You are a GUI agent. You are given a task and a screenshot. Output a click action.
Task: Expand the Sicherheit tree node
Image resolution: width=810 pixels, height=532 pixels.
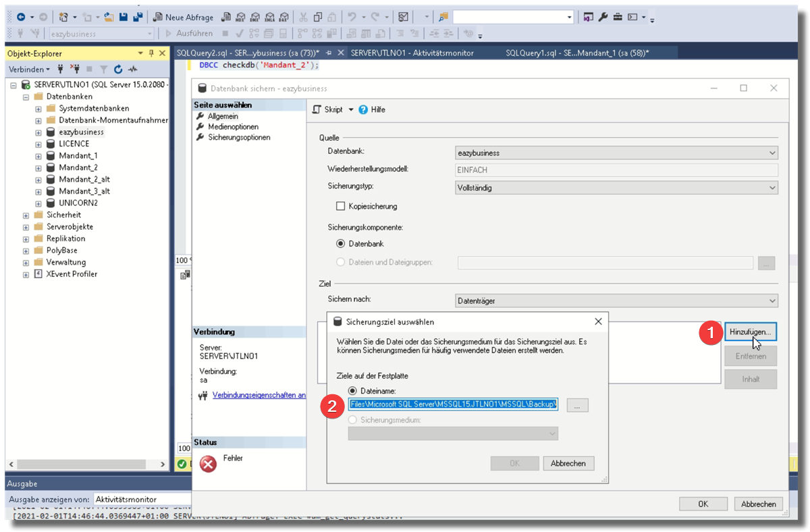tap(26, 215)
